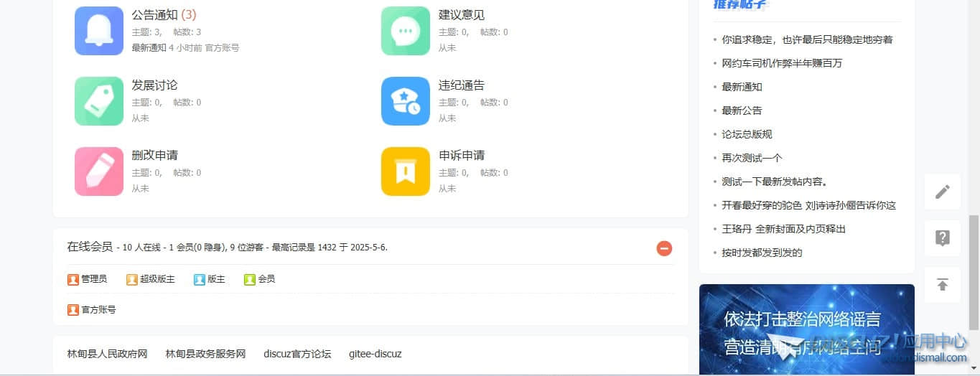980x376 pixels.
Task: Click the 依法打击整治网络谣言 banner image
Action: pyautogui.click(x=807, y=330)
